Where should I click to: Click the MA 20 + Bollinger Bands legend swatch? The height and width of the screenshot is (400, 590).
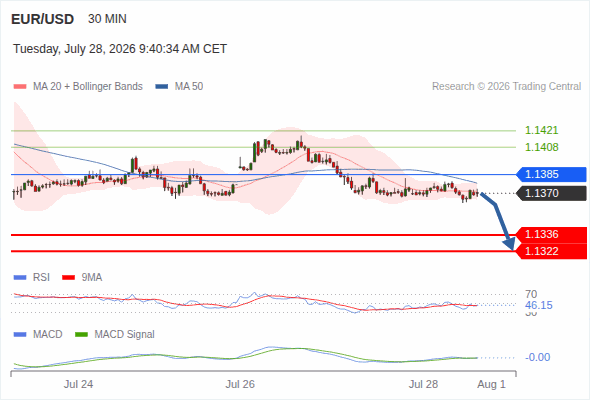[x=20, y=87]
